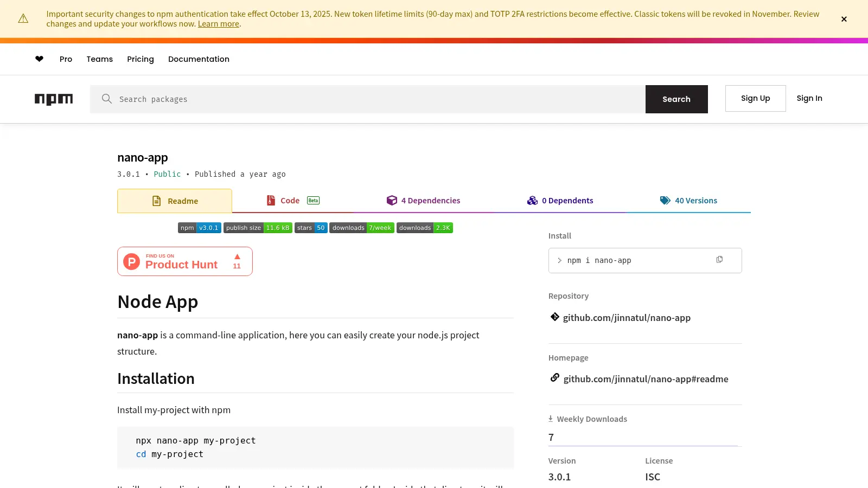
Task: Click the weekly downloads arrow icon
Action: (x=551, y=419)
